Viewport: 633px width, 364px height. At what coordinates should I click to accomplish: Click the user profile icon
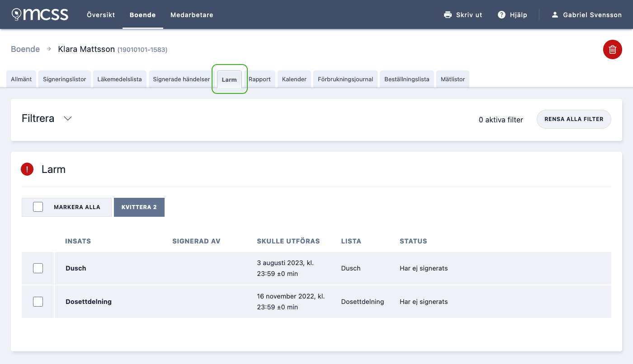pyautogui.click(x=555, y=15)
